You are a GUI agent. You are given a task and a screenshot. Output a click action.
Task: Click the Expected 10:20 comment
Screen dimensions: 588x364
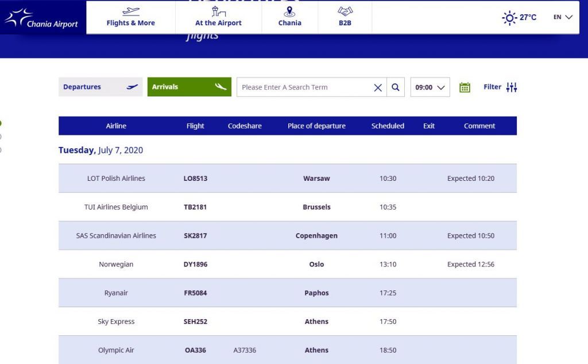point(471,179)
